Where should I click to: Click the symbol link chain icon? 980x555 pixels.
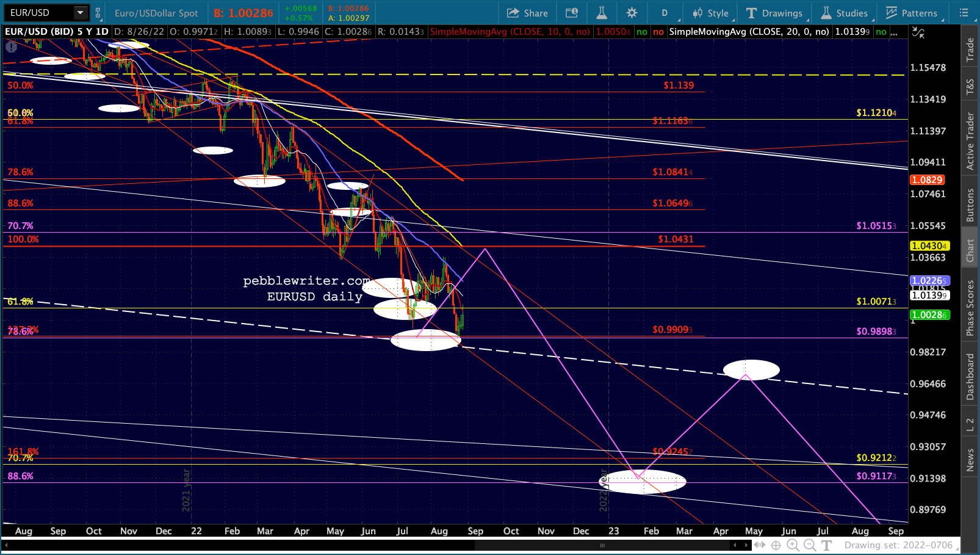[98, 13]
